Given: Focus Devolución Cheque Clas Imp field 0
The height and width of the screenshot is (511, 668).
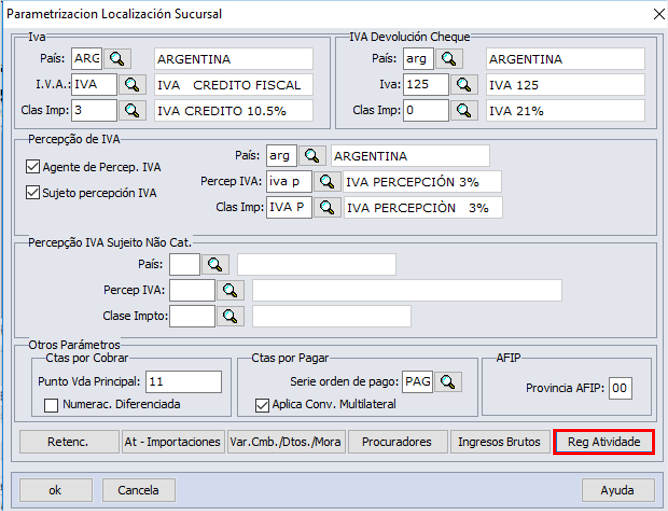Looking at the screenshot, I should click(426, 110).
